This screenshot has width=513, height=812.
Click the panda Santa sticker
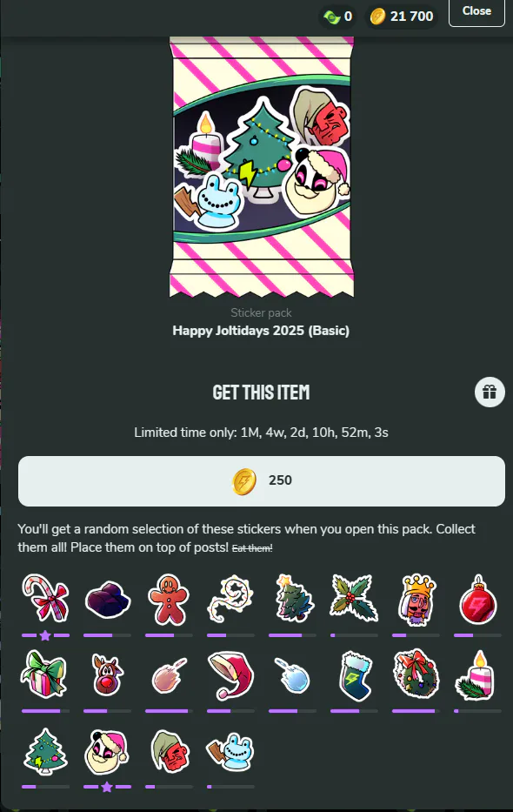click(107, 751)
